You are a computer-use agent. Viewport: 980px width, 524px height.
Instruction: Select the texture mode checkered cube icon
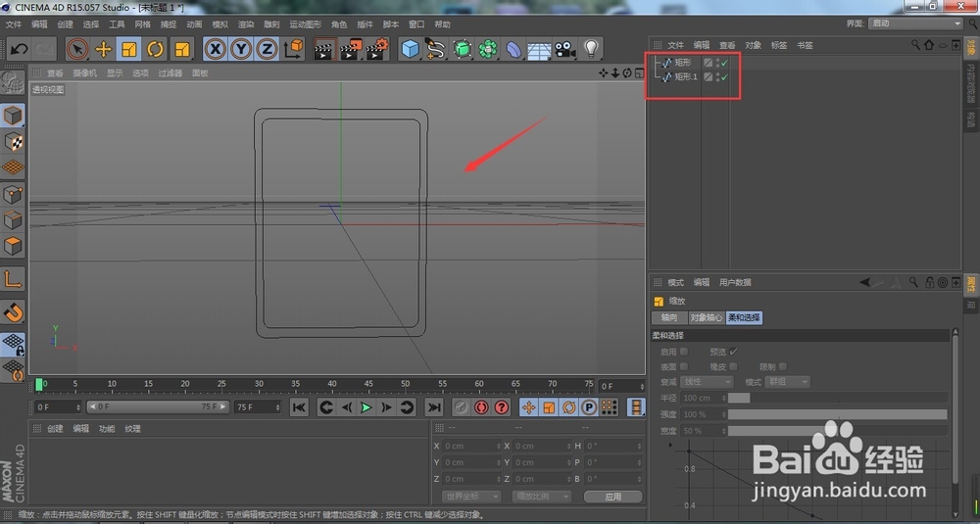click(x=13, y=142)
